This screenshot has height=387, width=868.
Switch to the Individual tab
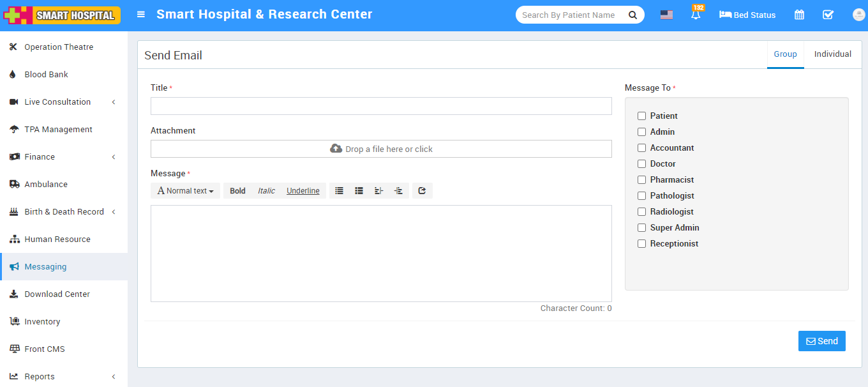(x=832, y=54)
